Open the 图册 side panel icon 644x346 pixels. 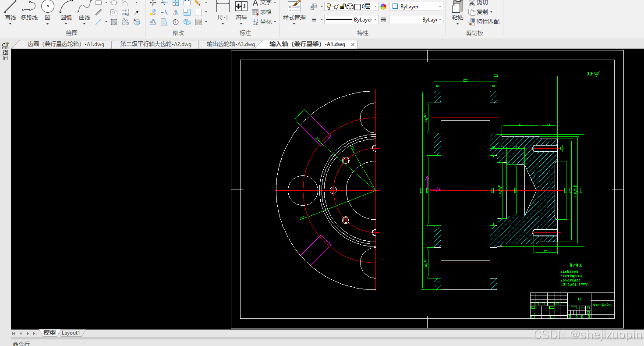tap(5, 51)
